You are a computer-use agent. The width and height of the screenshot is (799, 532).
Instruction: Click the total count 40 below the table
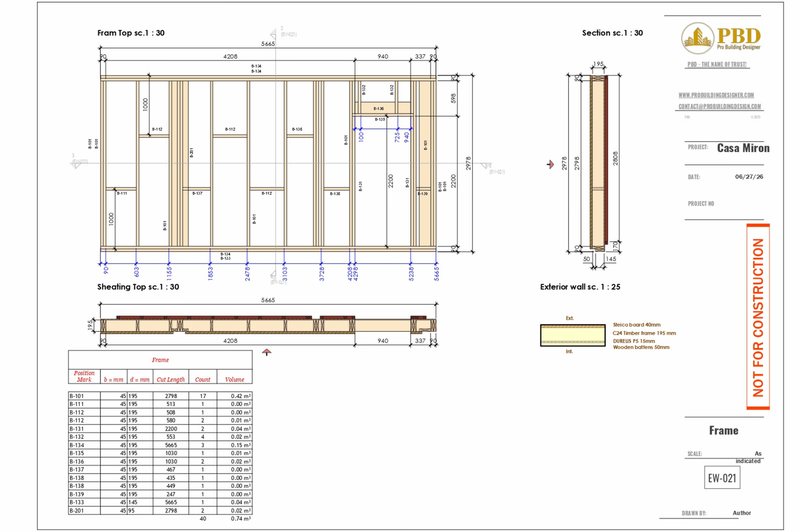(203, 519)
